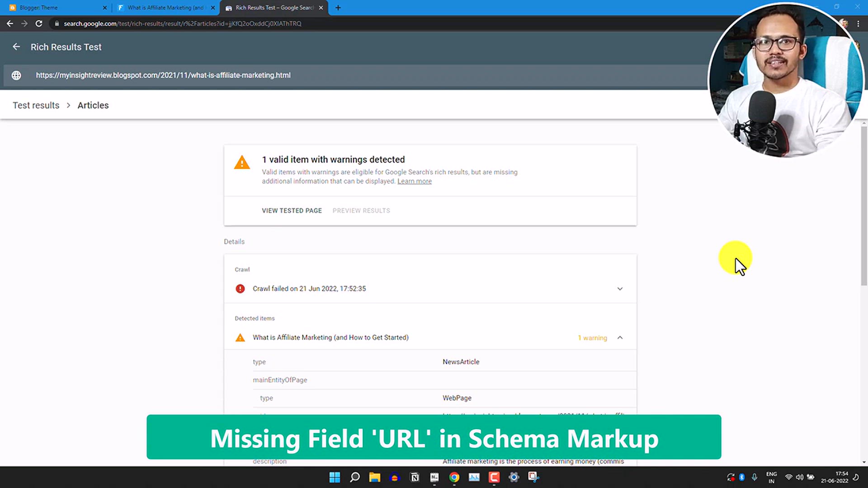Click the 'Detected items' label
868x488 pixels.
255,319
